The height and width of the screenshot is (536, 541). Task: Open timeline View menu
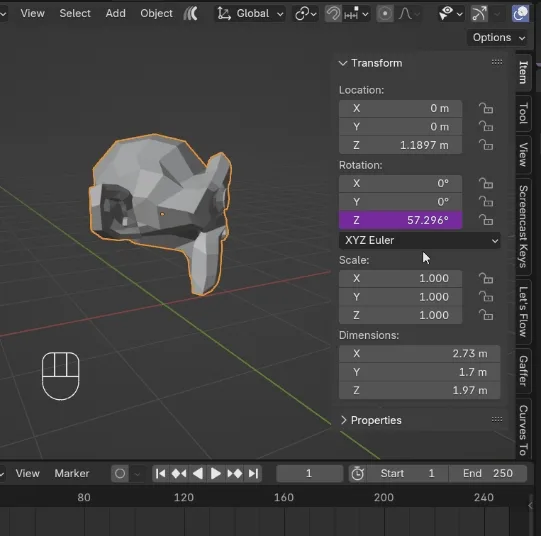pyautogui.click(x=27, y=473)
